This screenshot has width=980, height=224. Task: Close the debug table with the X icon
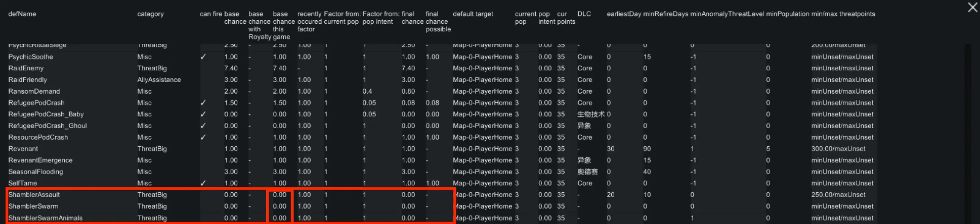coord(972,7)
